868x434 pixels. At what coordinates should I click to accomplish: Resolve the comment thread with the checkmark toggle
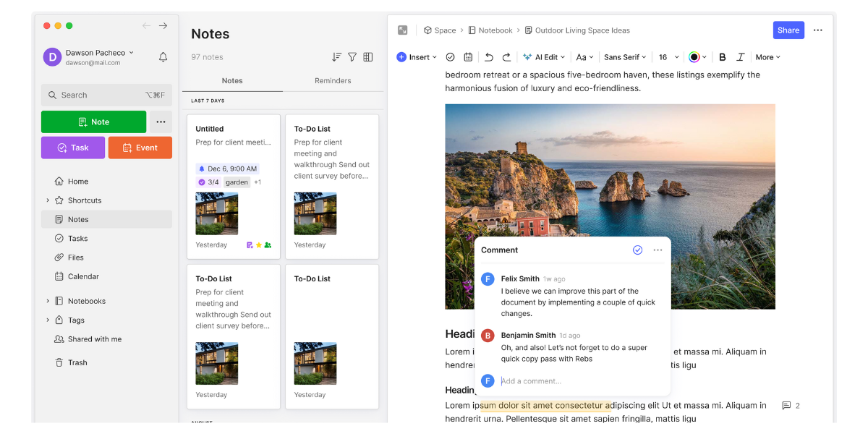pyautogui.click(x=637, y=250)
